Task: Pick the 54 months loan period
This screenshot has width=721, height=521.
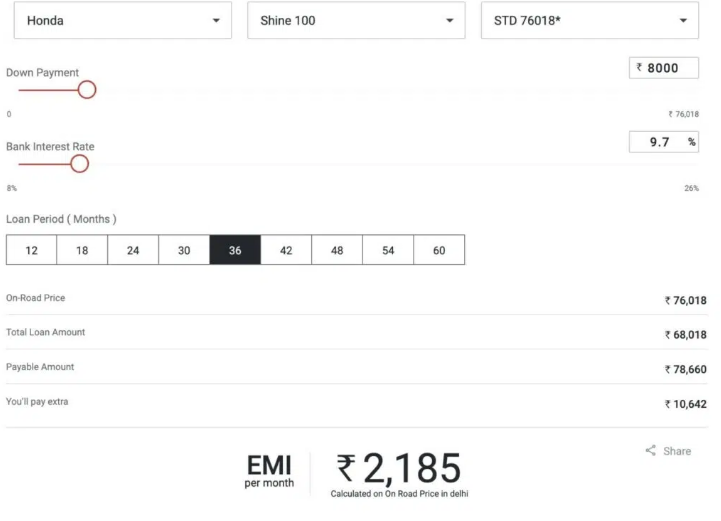Action: 388,250
